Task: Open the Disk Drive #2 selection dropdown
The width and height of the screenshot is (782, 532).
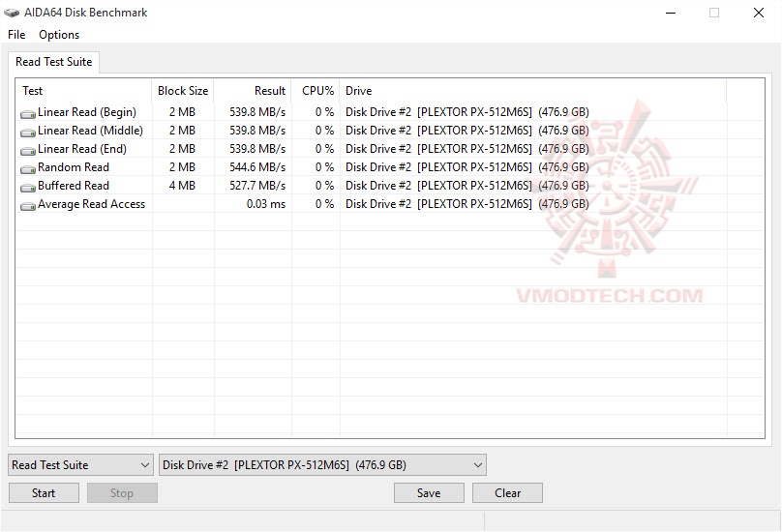Action: coord(322,465)
